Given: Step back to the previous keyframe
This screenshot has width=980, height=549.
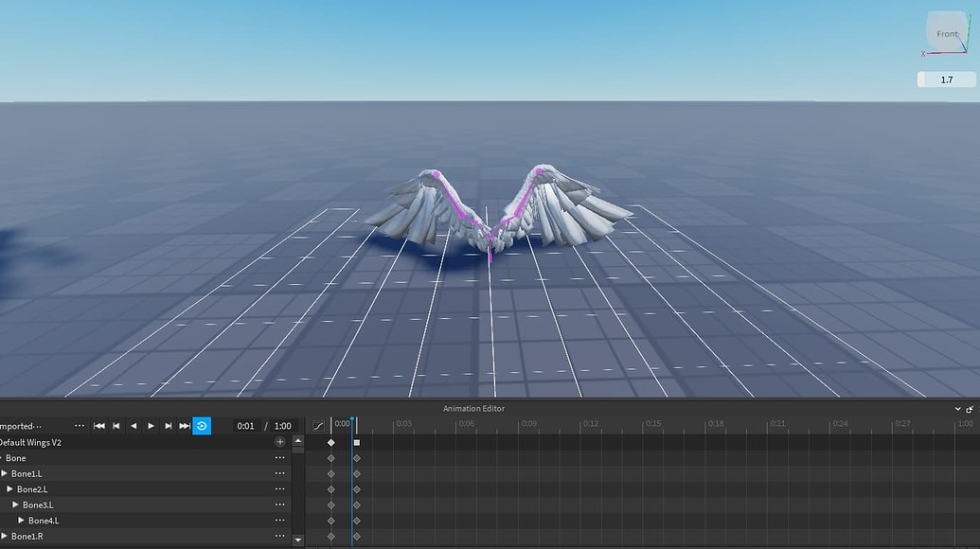Looking at the screenshot, I should pyautogui.click(x=116, y=426).
